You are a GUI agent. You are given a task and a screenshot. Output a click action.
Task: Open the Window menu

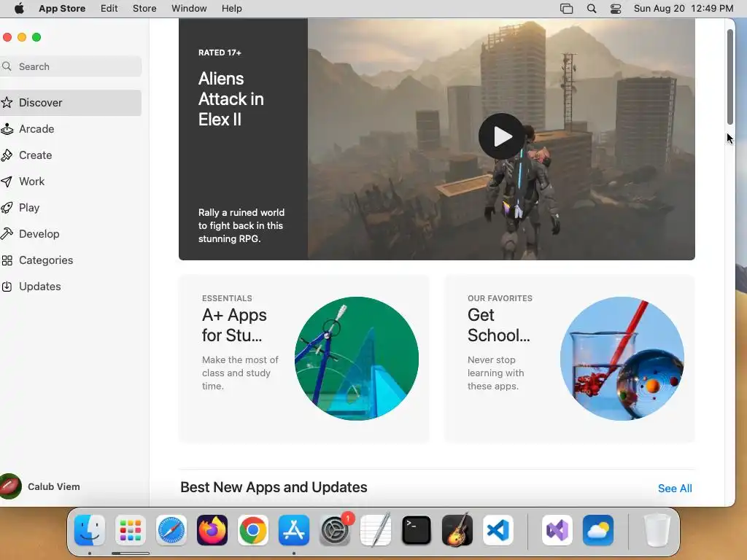click(x=189, y=9)
